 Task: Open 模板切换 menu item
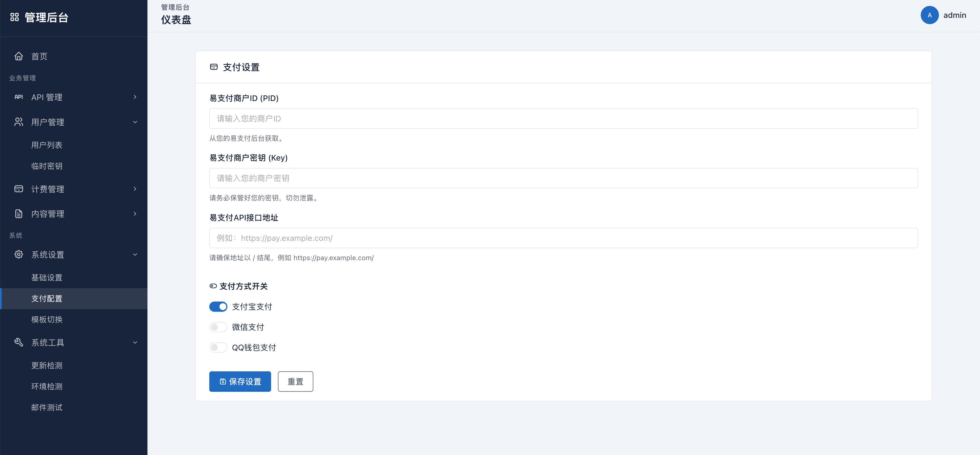coord(74,320)
